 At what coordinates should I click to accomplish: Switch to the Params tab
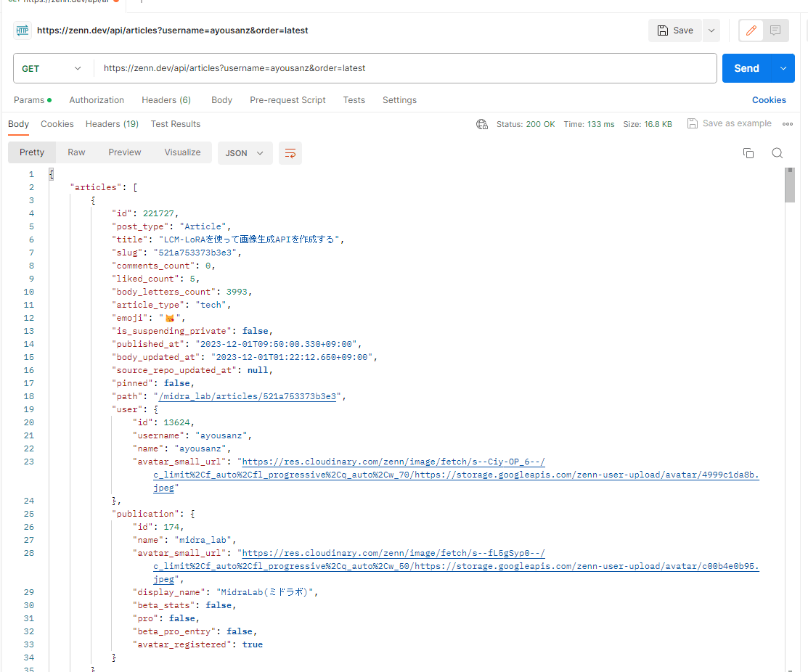coord(33,100)
